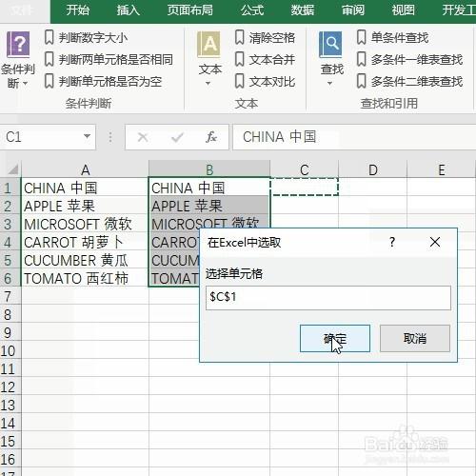Click the formula bar showing CHINA 中国
The image size is (476, 476).
point(354,137)
